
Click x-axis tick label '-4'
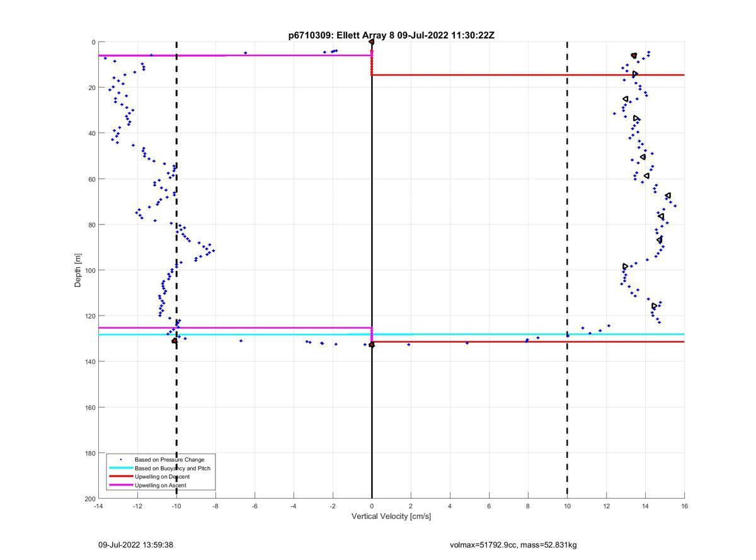tap(294, 506)
